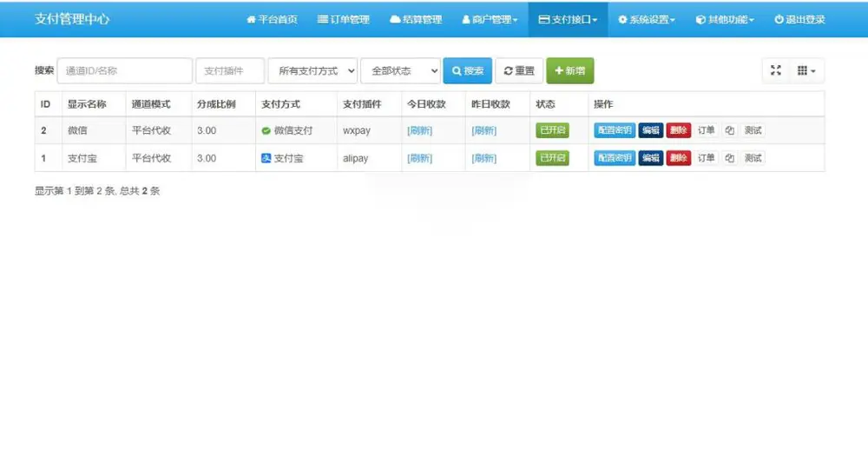The height and width of the screenshot is (457, 868).
Task: Open 订单 for the 微信 channel
Action: 706,130
